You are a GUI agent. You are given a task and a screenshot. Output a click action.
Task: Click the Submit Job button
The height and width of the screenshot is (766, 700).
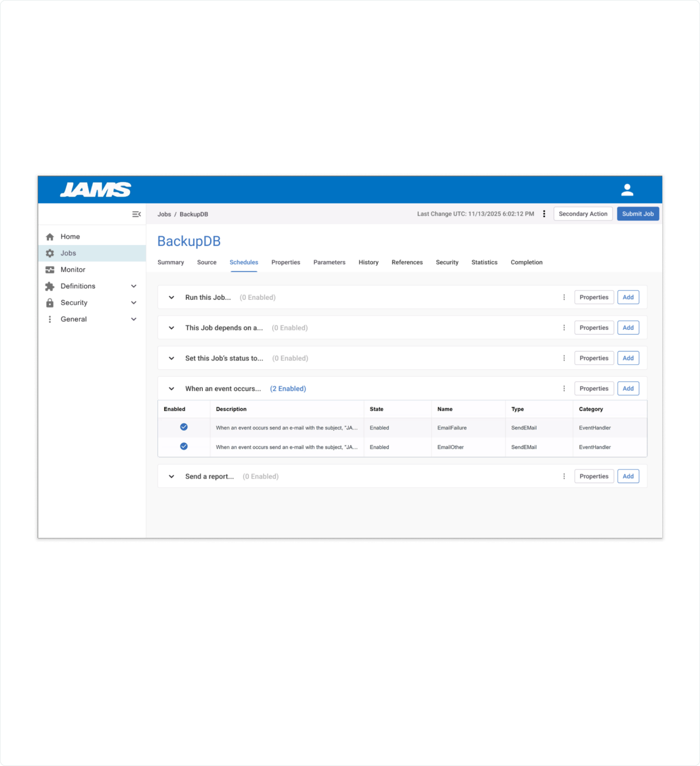[638, 214]
